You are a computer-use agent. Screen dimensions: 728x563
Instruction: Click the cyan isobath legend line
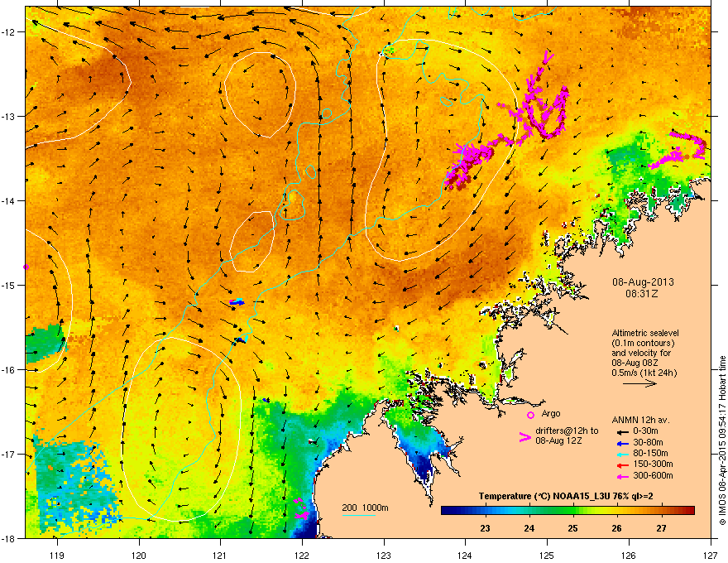pos(359,515)
